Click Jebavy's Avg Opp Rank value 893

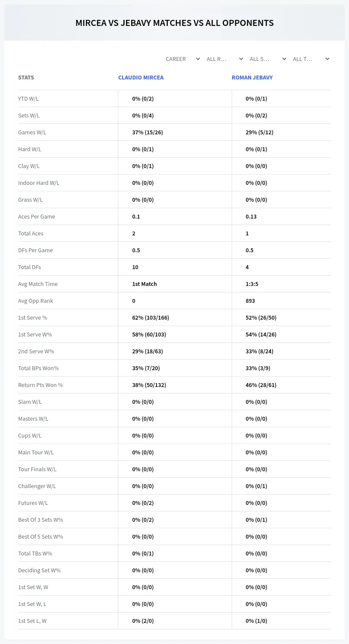click(250, 301)
